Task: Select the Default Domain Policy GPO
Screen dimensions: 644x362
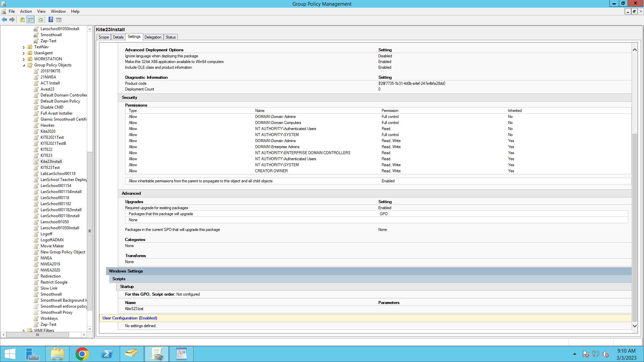Action: pos(60,101)
